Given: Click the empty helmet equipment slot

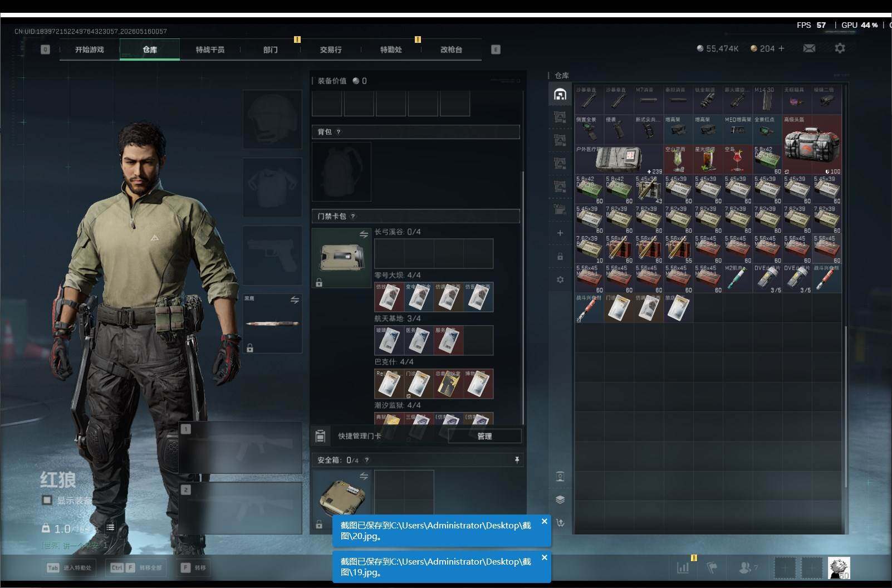Looking at the screenshot, I should [272, 119].
